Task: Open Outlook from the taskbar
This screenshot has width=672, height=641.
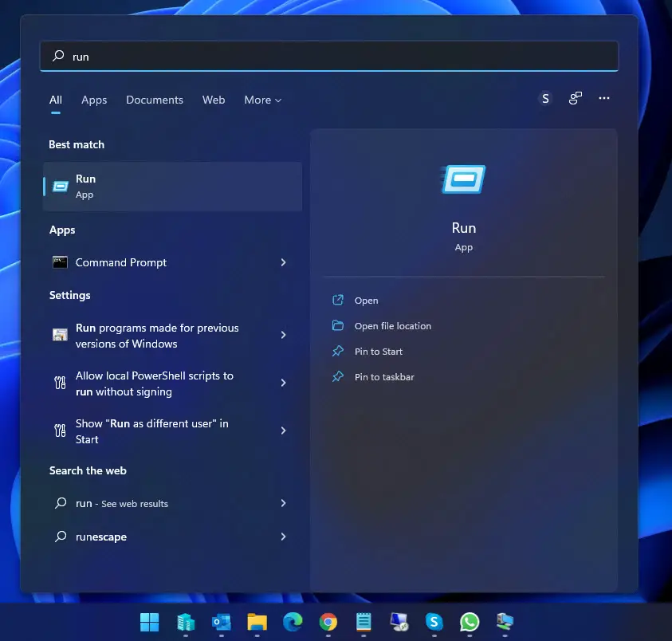Action: pyautogui.click(x=221, y=622)
